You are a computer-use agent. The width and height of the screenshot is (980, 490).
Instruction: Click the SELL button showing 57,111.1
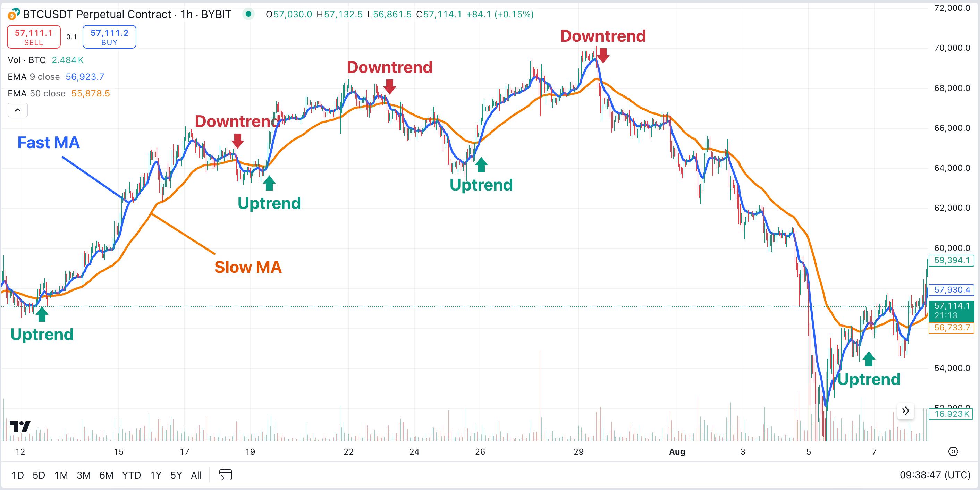pos(33,36)
